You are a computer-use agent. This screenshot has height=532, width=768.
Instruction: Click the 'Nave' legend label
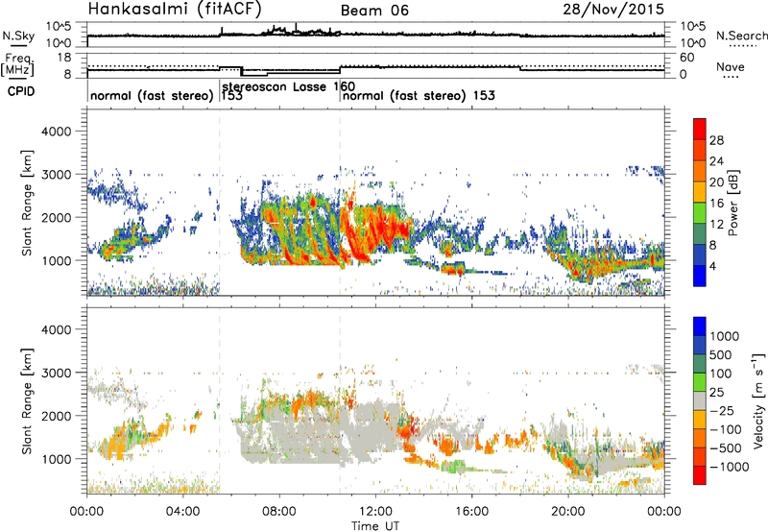731,66
